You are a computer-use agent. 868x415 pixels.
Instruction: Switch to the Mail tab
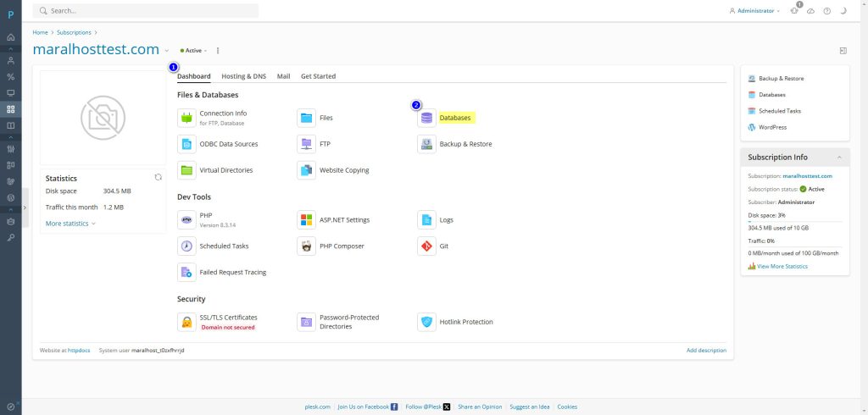coord(283,76)
